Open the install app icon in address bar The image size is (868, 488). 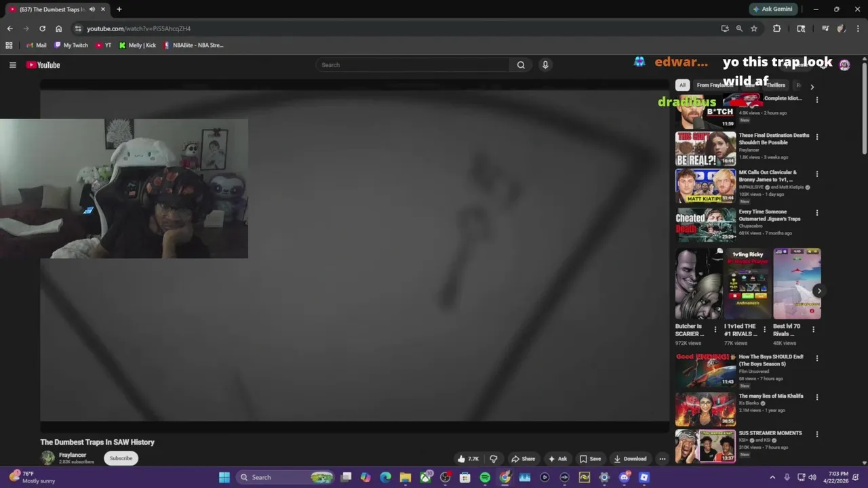pyautogui.click(x=724, y=28)
